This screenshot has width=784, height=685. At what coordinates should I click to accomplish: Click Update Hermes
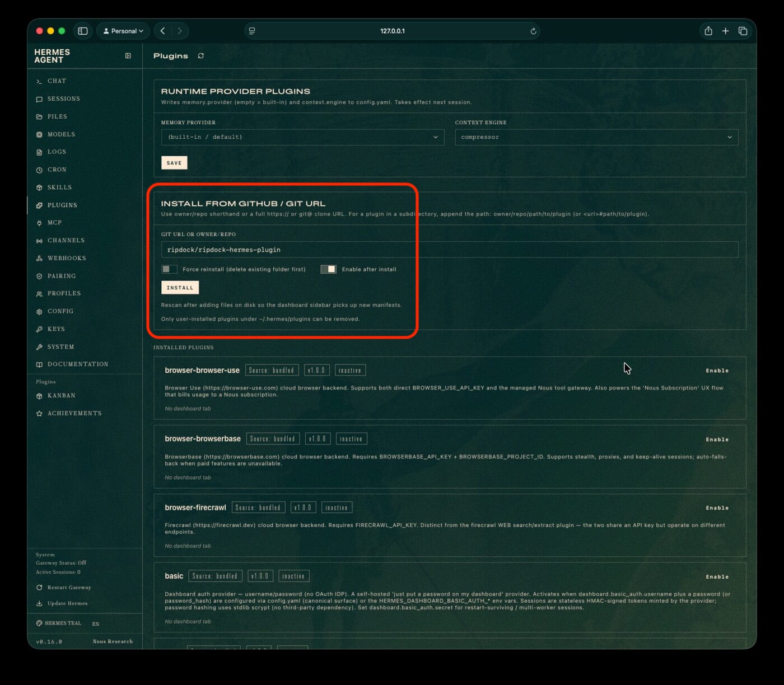[x=62, y=604]
